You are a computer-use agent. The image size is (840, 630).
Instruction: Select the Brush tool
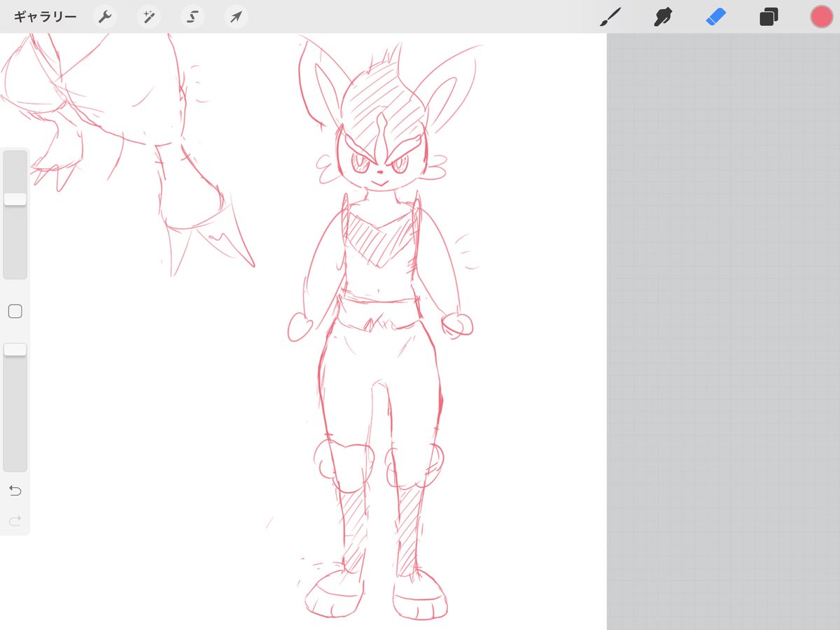pos(611,17)
